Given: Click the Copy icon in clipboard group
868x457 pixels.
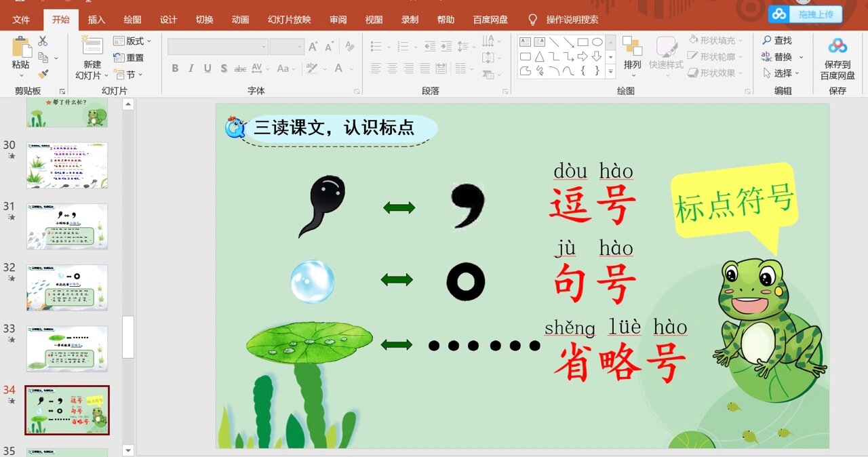Looking at the screenshot, I should coord(43,58).
